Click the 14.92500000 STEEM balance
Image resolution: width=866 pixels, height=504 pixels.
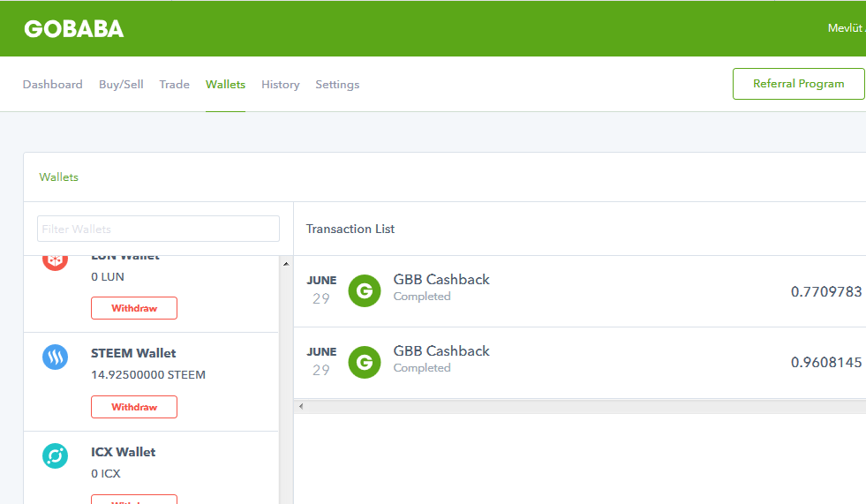148,375
